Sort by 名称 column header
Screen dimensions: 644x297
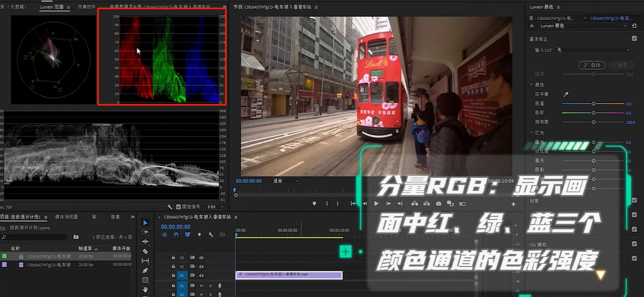pos(15,248)
